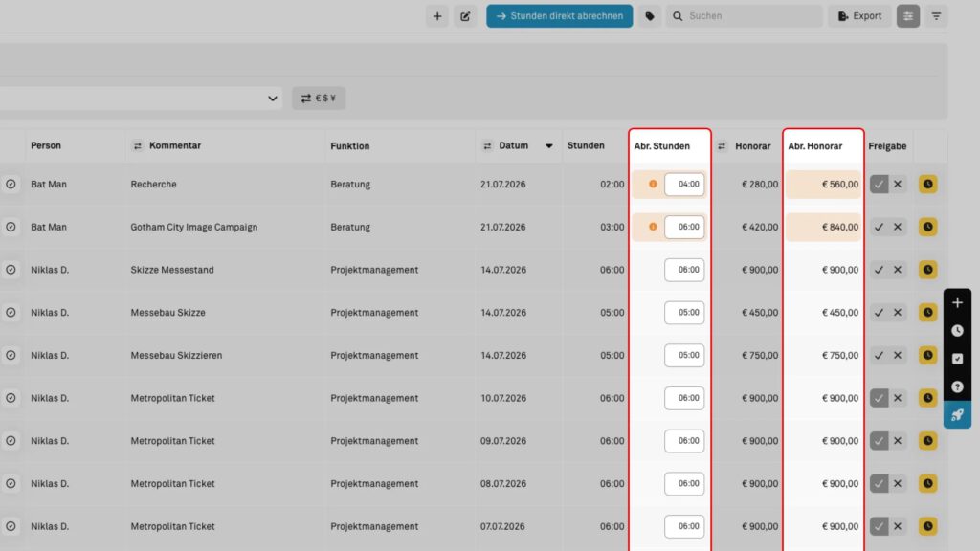Focus the Suchen search field
The image size is (980, 551).
click(745, 16)
